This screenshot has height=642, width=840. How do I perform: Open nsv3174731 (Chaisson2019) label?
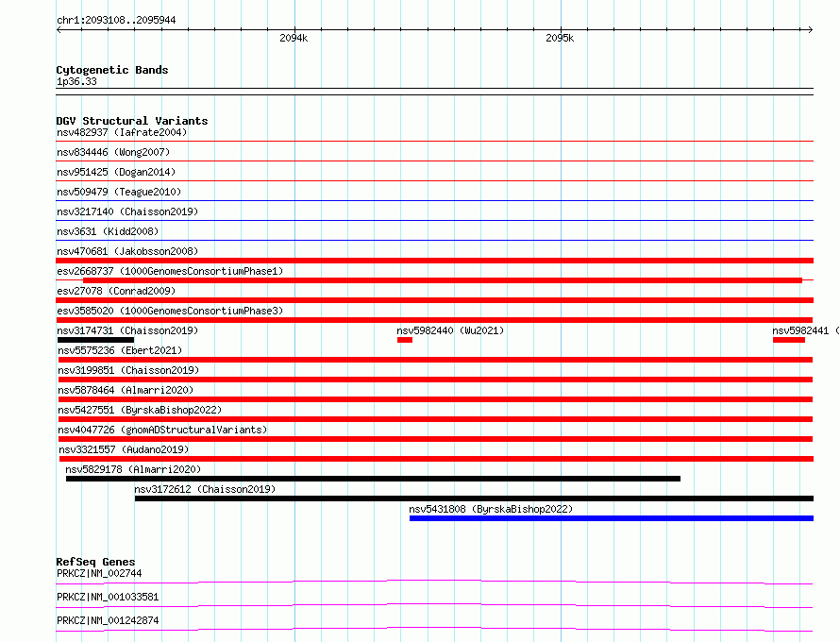tap(127, 330)
